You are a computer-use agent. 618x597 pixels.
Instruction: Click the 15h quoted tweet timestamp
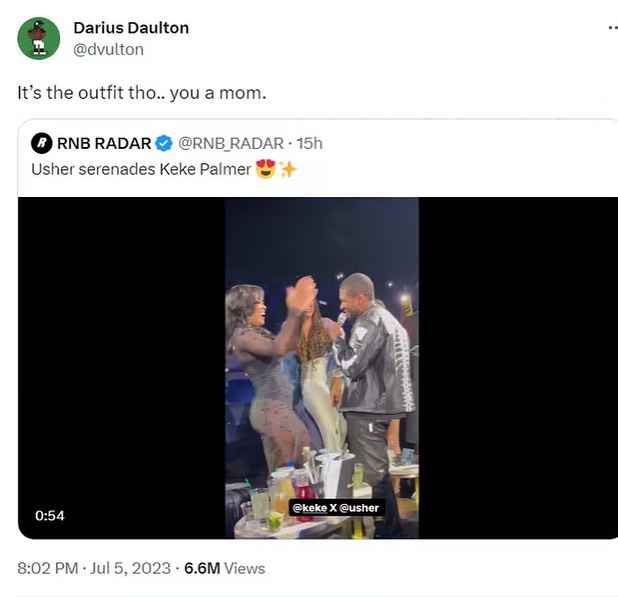(309, 143)
